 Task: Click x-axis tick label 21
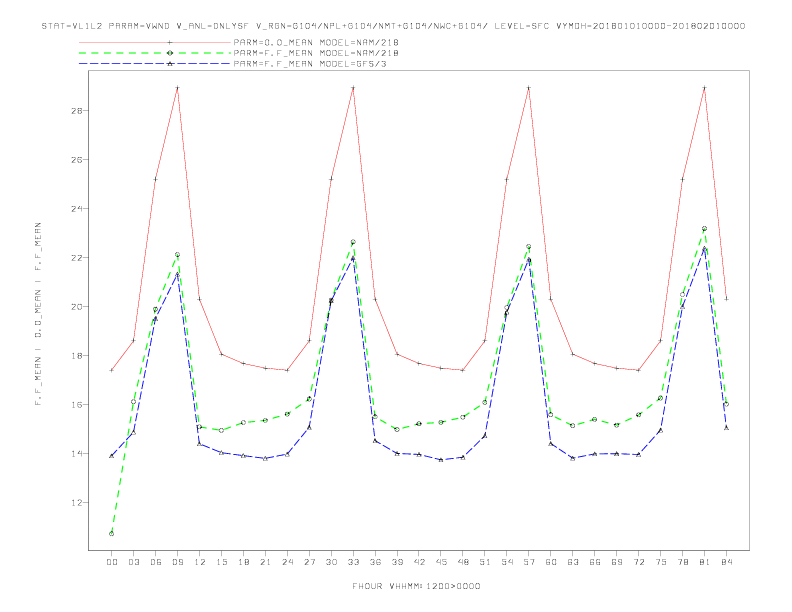point(265,562)
